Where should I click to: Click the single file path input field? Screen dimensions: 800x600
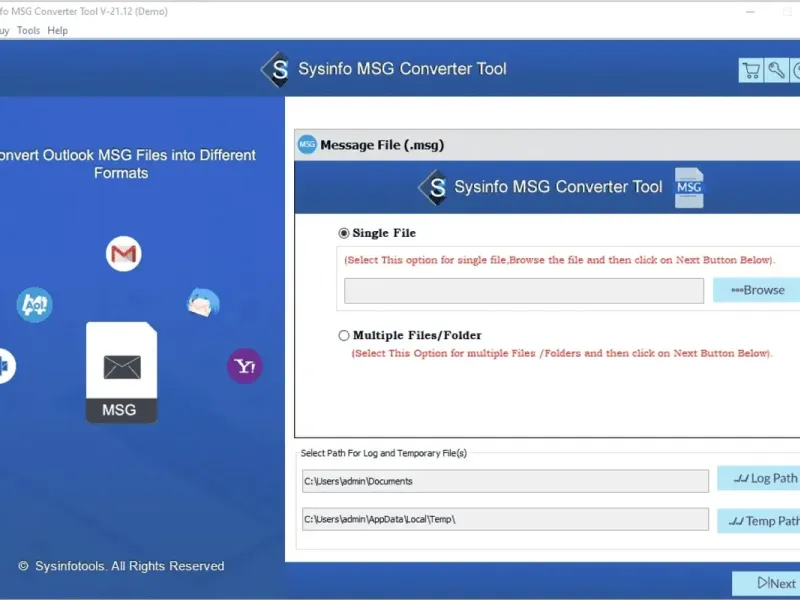524,291
